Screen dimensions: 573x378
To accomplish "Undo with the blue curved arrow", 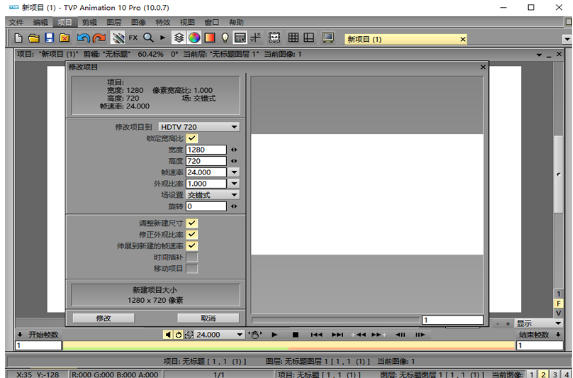I will tap(83, 38).
